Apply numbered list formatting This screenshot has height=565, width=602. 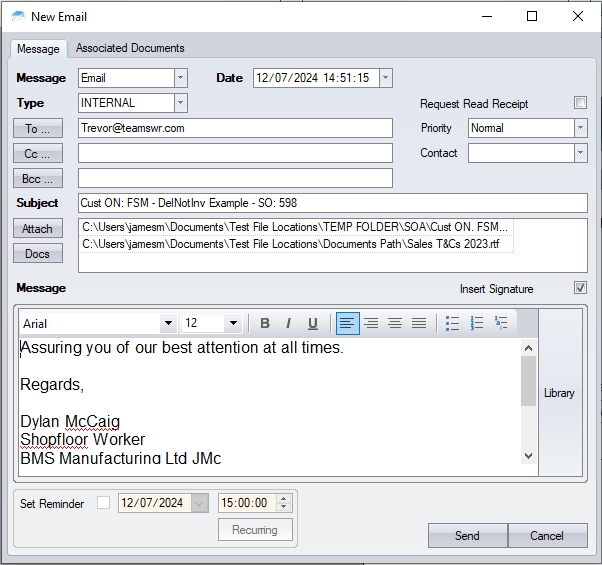(477, 323)
